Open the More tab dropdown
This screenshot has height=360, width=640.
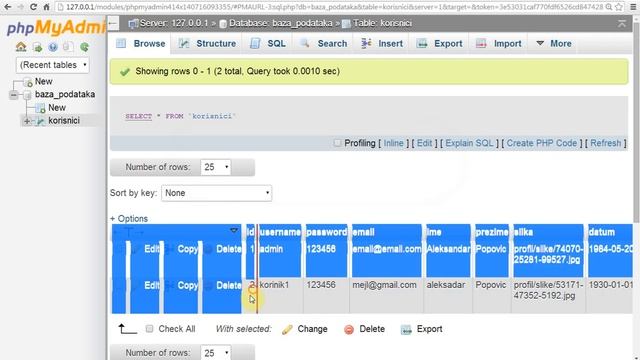click(x=554, y=43)
